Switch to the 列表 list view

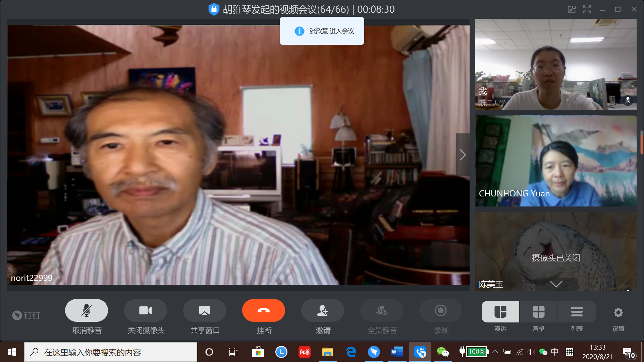(x=577, y=312)
